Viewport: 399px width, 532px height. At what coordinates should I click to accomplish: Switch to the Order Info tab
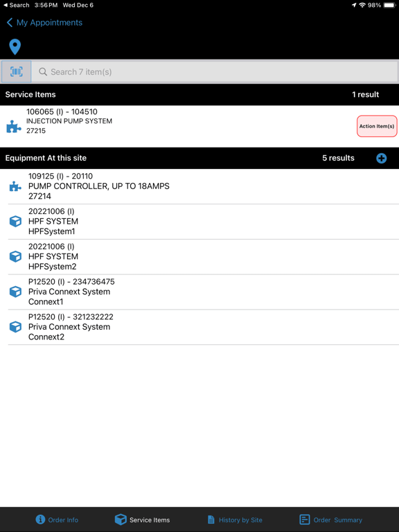tap(57, 520)
